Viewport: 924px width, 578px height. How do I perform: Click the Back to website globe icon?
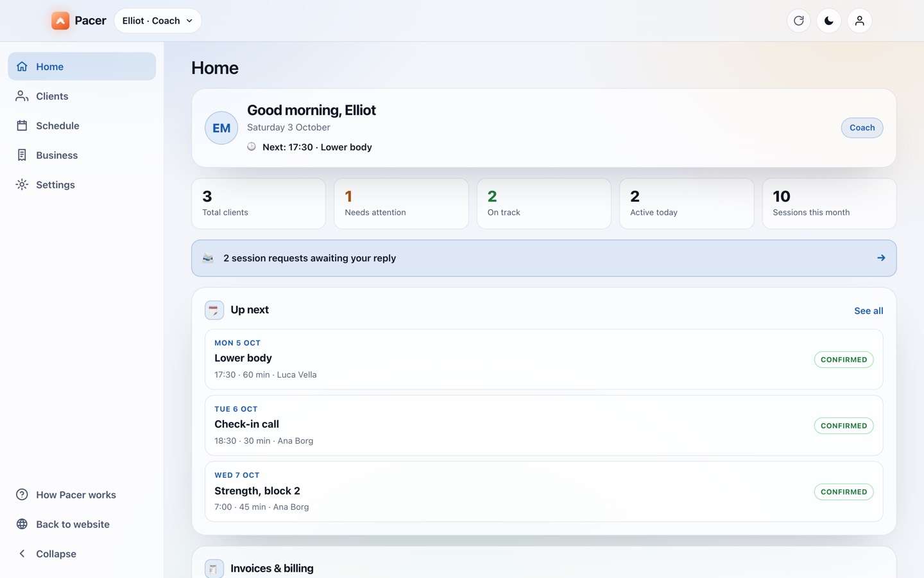coord(22,524)
